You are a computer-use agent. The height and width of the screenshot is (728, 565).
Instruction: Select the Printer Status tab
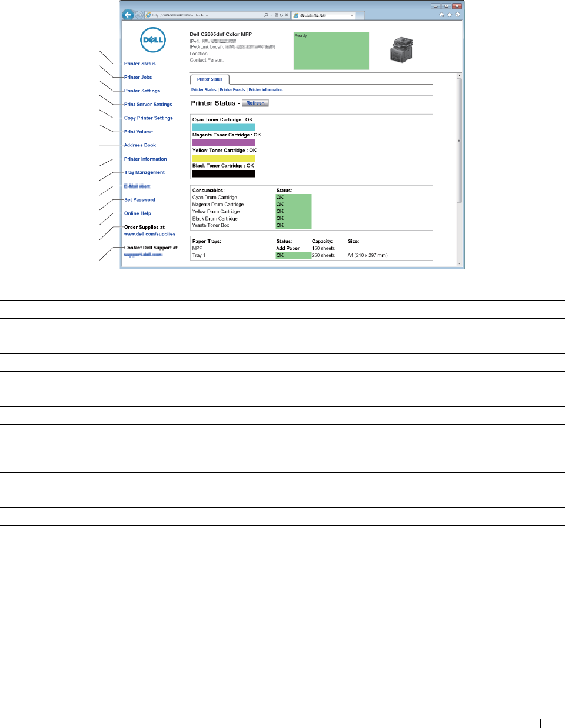[x=210, y=79]
